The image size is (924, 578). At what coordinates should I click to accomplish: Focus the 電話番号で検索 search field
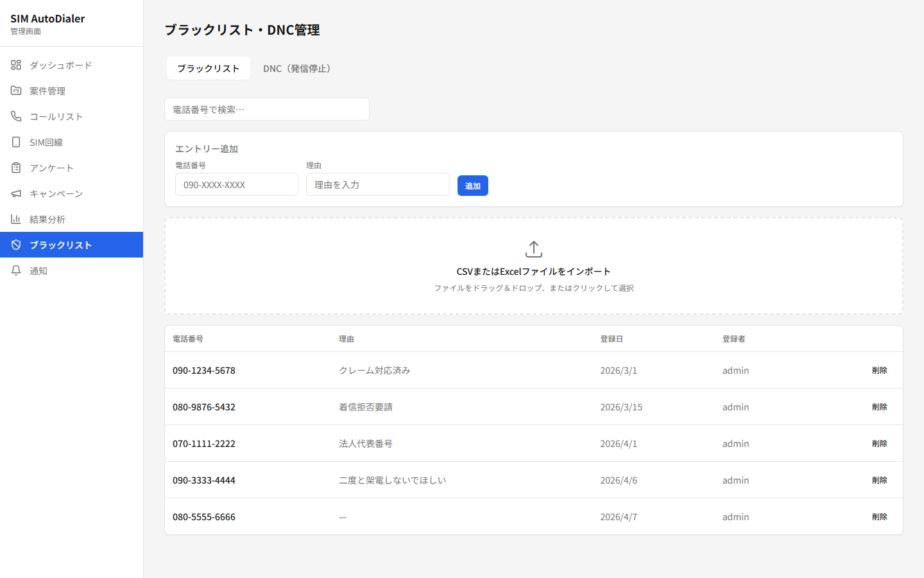point(267,109)
